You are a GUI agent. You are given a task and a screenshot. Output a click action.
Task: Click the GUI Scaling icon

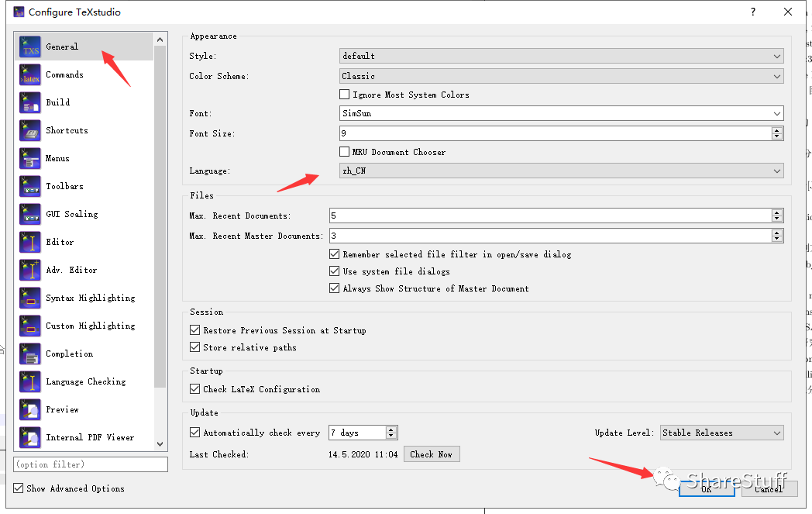pyautogui.click(x=30, y=215)
